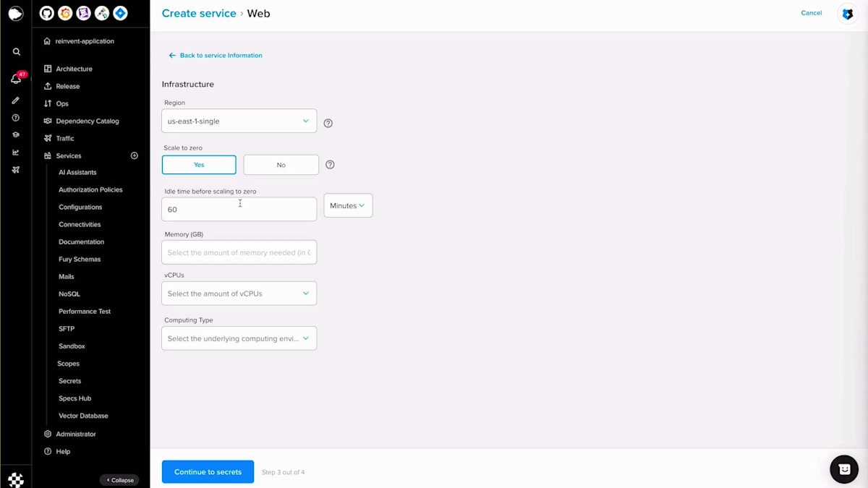Collapse the sidebar with Collapse button
This screenshot has width=868, height=488.
coord(119,480)
